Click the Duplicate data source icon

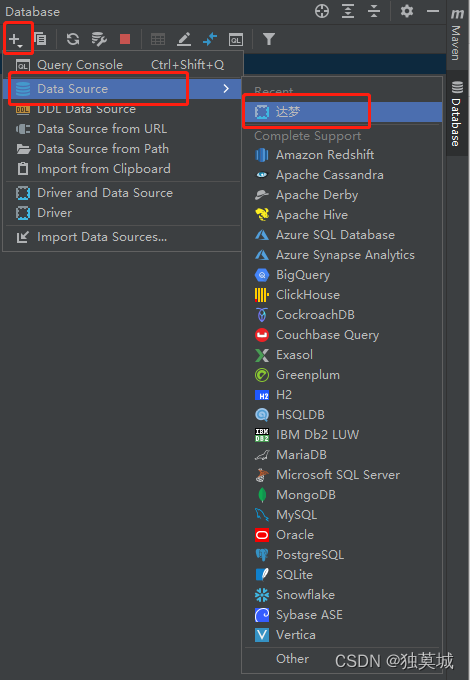(40, 39)
